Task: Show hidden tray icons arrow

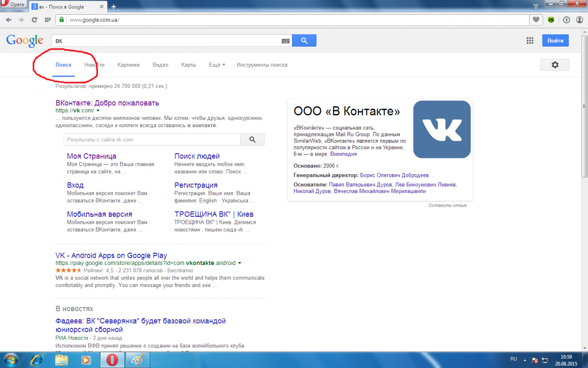Action: coord(524,360)
